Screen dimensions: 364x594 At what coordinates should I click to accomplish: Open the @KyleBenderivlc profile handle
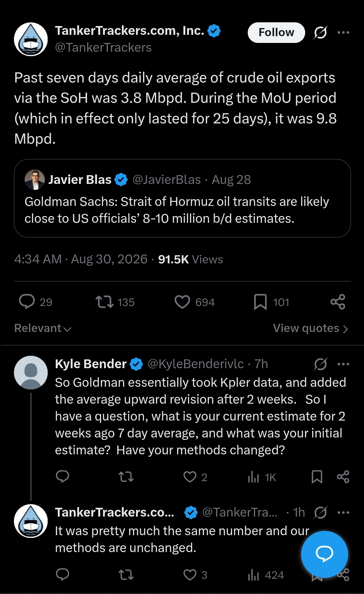click(x=196, y=364)
